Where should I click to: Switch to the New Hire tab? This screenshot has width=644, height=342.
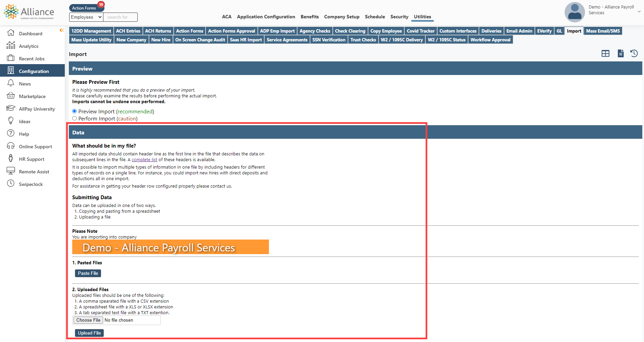(x=161, y=40)
